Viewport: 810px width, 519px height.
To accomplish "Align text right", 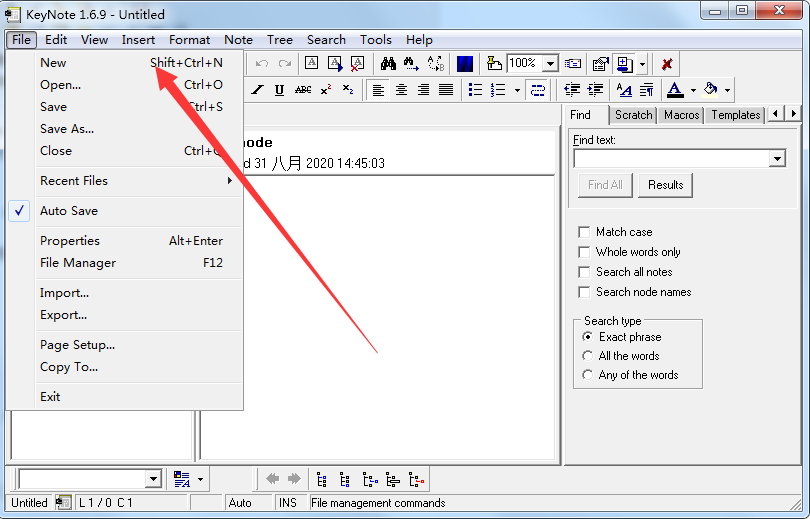I will coord(423,90).
